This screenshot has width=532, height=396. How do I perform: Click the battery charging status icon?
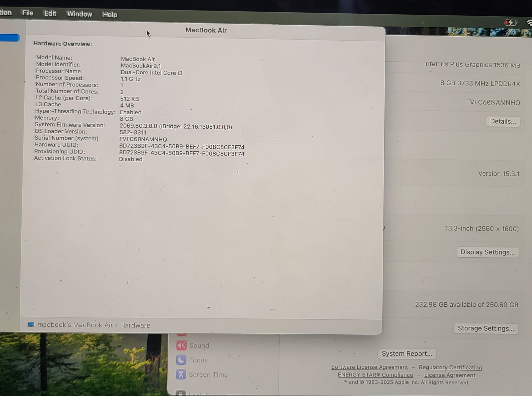pos(510,23)
